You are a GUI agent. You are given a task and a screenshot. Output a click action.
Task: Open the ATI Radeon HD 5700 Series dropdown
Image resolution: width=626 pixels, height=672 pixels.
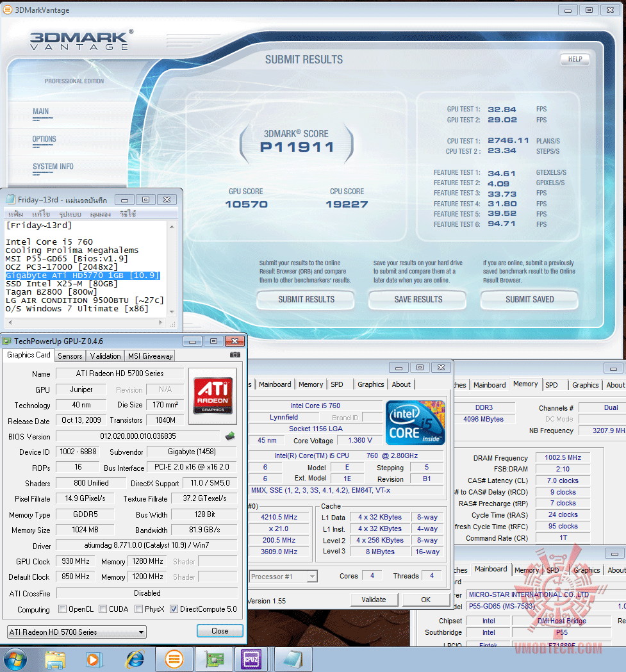point(77,632)
